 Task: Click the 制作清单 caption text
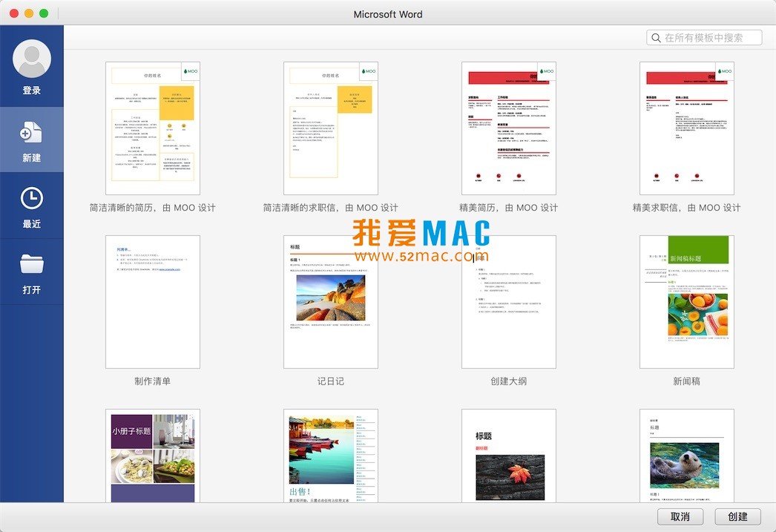pos(152,381)
